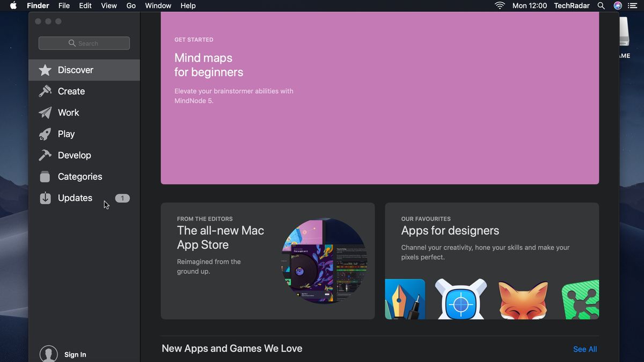See All new apps and games
The height and width of the screenshot is (362, 644).
(584, 349)
